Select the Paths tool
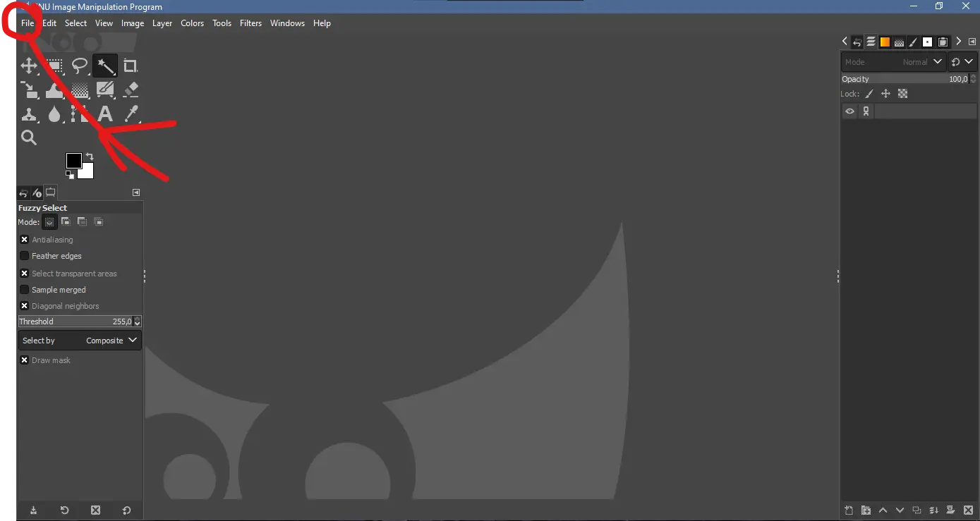 click(x=80, y=114)
